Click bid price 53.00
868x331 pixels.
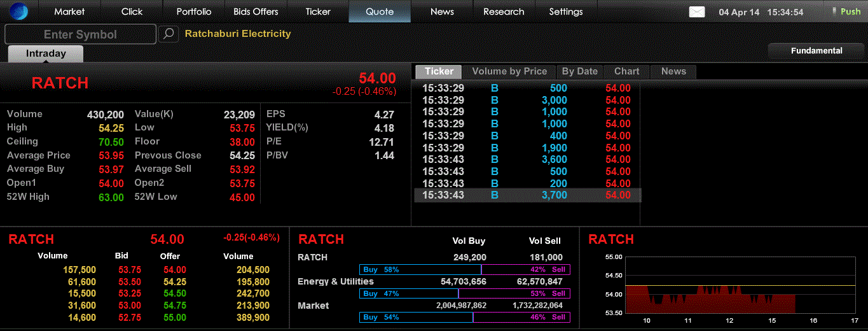point(130,306)
